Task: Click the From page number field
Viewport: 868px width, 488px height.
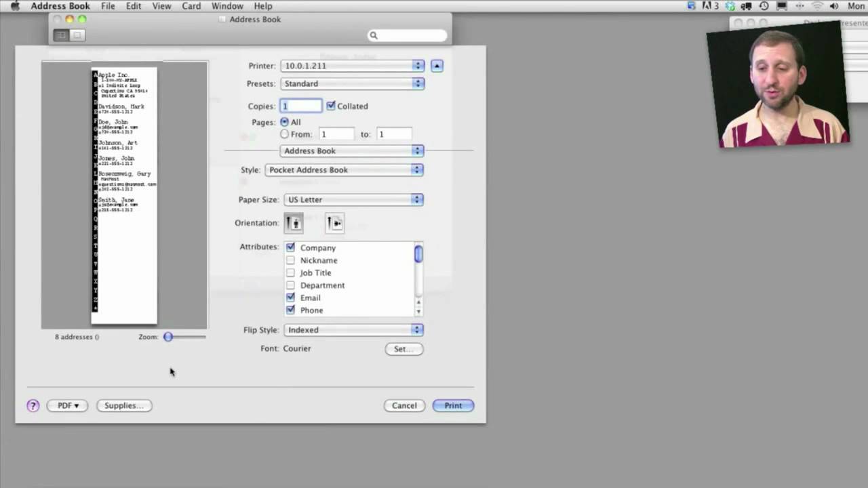Action: tap(336, 134)
